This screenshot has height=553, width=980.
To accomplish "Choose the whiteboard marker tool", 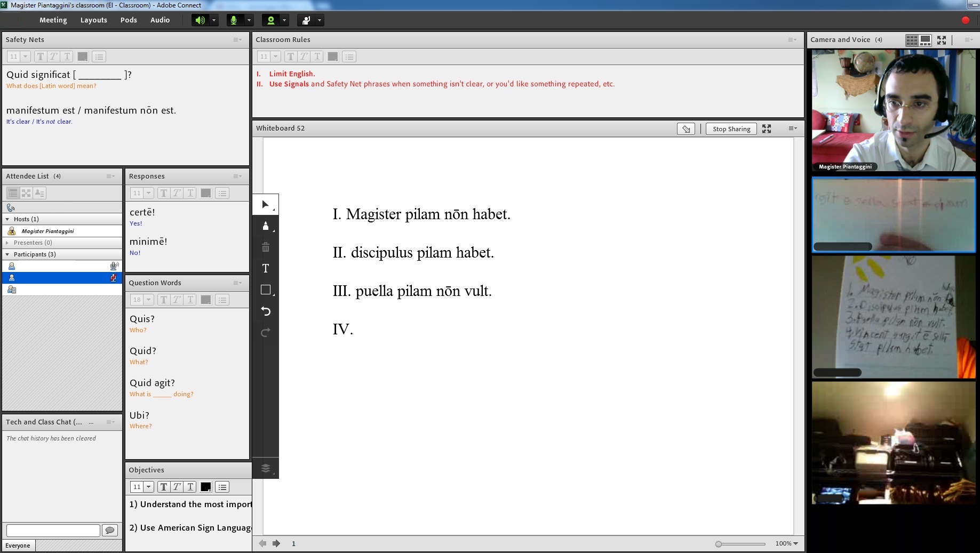I will [x=265, y=226].
